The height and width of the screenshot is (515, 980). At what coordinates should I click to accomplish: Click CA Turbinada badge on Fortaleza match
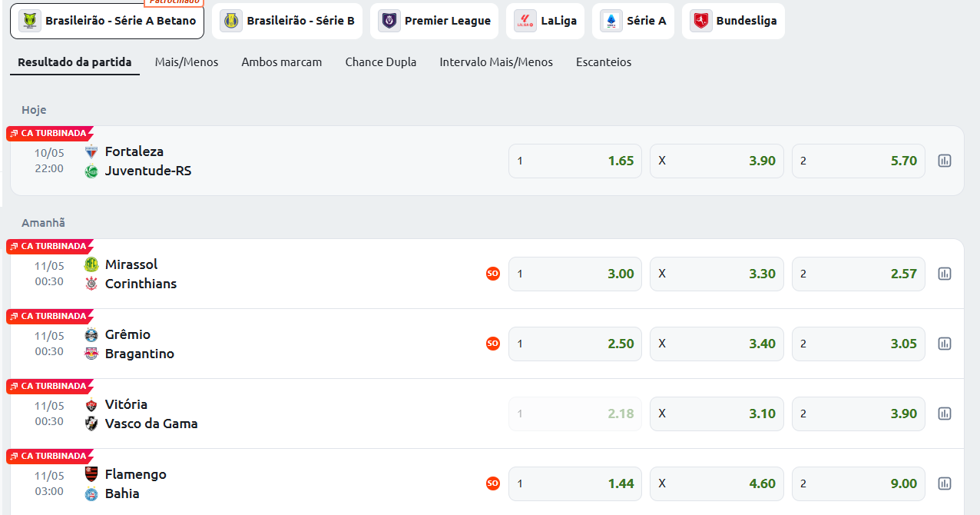(x=50, y=134)
